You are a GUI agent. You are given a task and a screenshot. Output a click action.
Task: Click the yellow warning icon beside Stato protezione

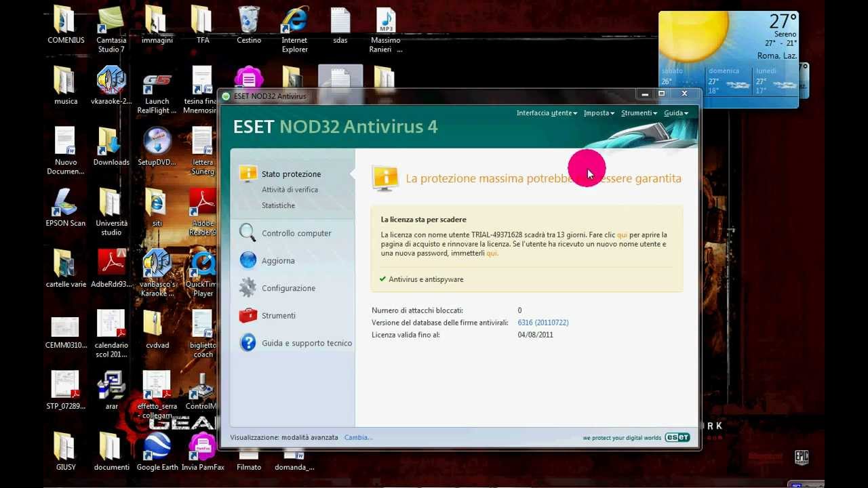click(248, 174)
